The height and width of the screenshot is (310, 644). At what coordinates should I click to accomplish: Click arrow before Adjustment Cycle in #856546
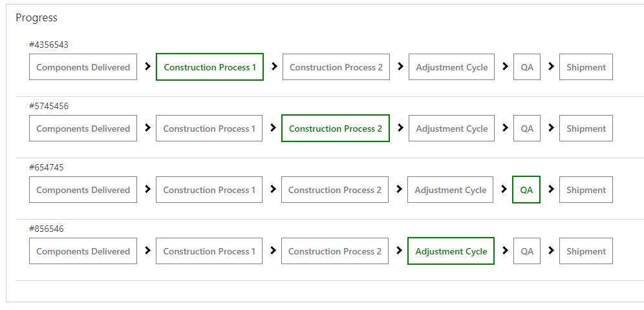click(399, 251)
